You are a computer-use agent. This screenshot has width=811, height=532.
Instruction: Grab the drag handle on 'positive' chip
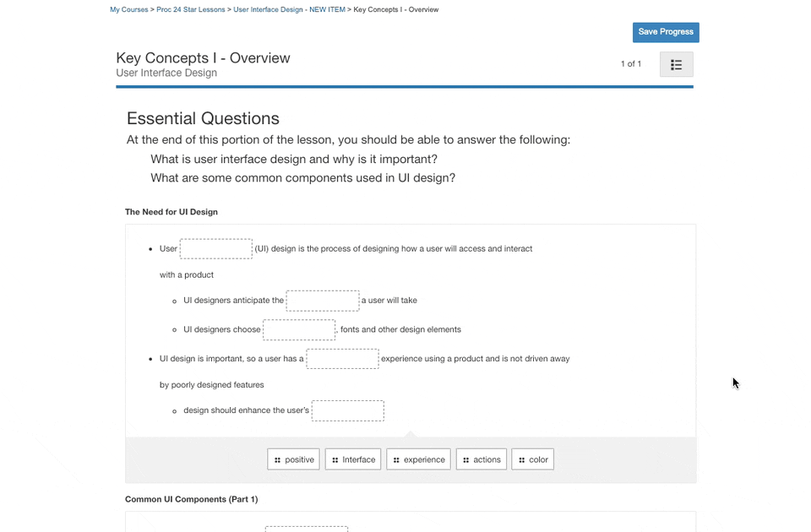(x=278, y=460)
